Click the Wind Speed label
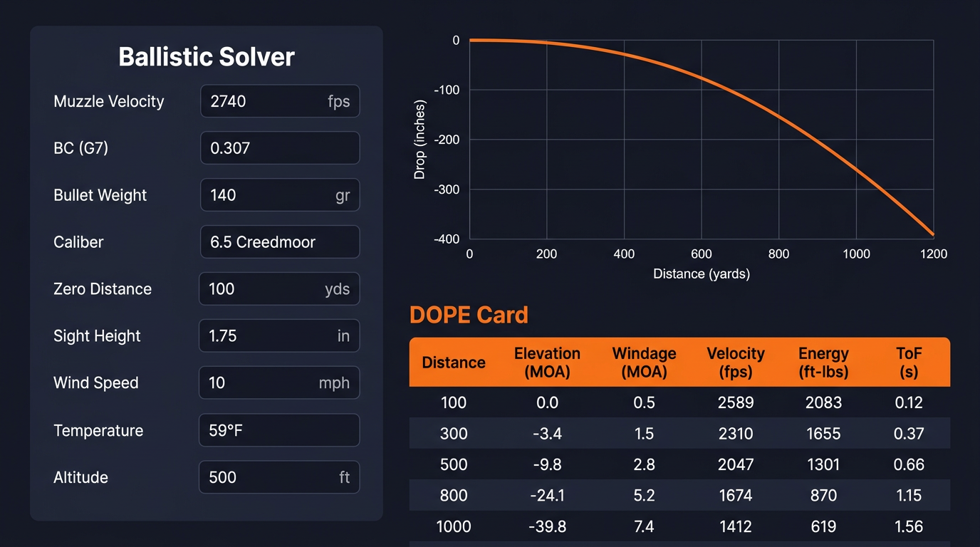This screenshot has height=547, width=980. (x=96, y=383)
